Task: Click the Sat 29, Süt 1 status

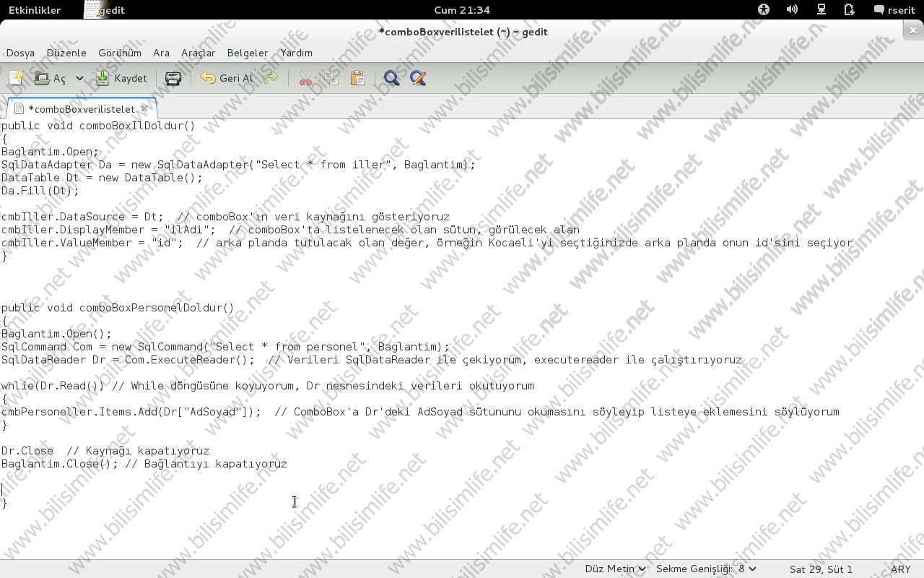Action: (x=821, y=569)
